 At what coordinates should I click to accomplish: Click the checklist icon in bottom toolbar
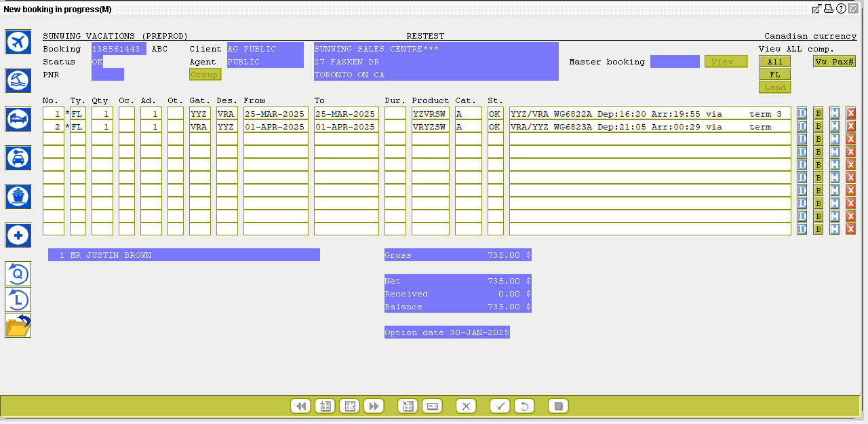click(x=349, y=406)
